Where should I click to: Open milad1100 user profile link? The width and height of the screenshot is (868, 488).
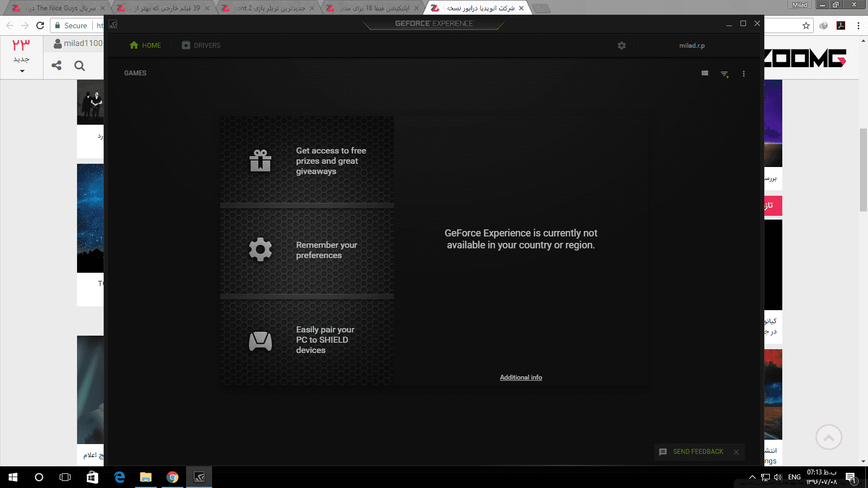click(x=78, y=43)
